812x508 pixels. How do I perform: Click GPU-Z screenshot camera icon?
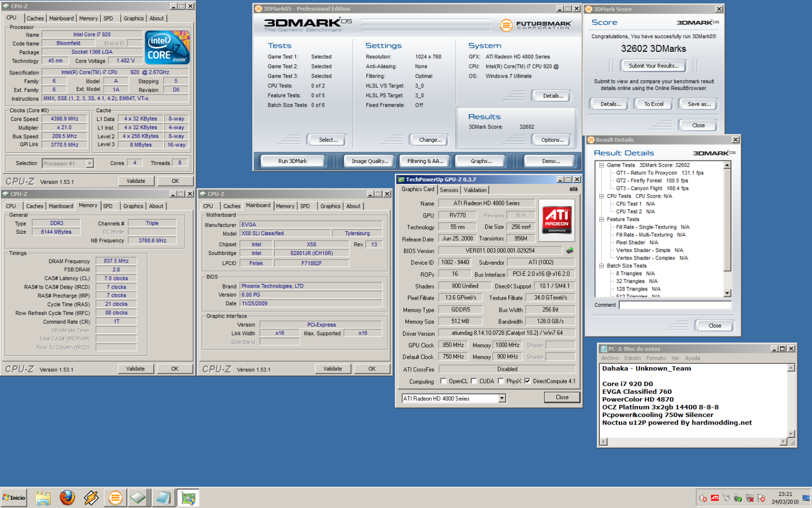coord(573,189)
